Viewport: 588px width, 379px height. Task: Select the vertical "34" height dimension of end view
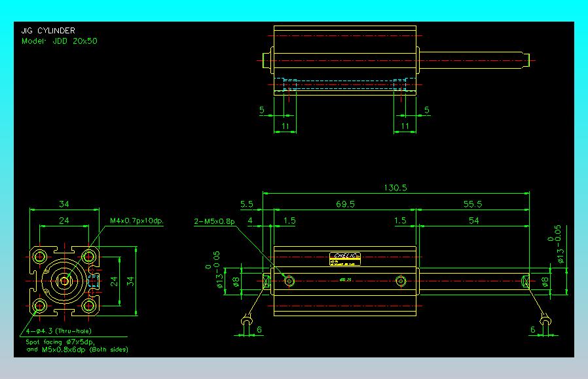click(x=130, y=281)
